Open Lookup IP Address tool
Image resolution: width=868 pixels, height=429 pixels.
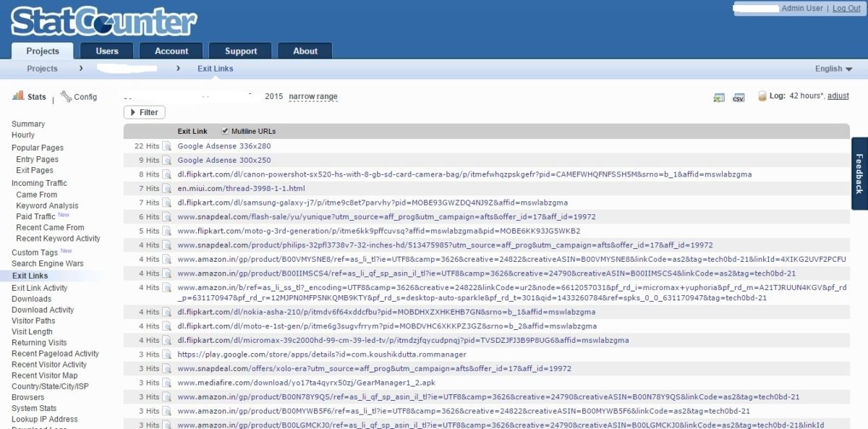click(45, 419)
